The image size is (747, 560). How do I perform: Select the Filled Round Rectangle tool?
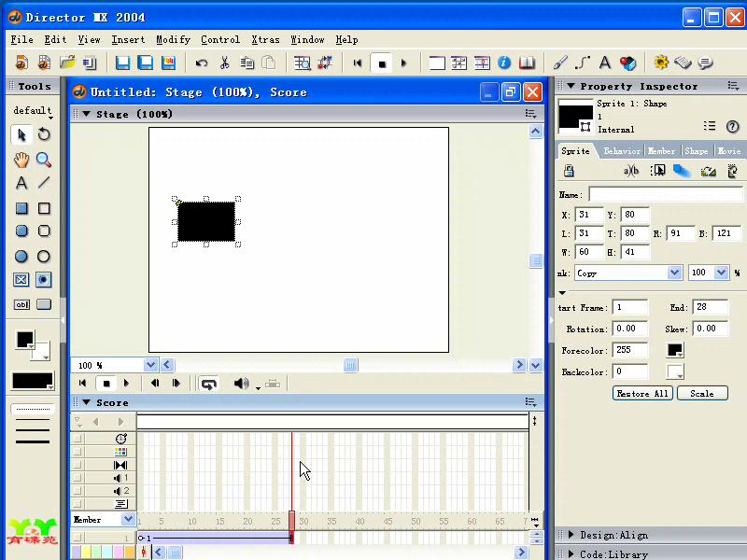(21, 231)
